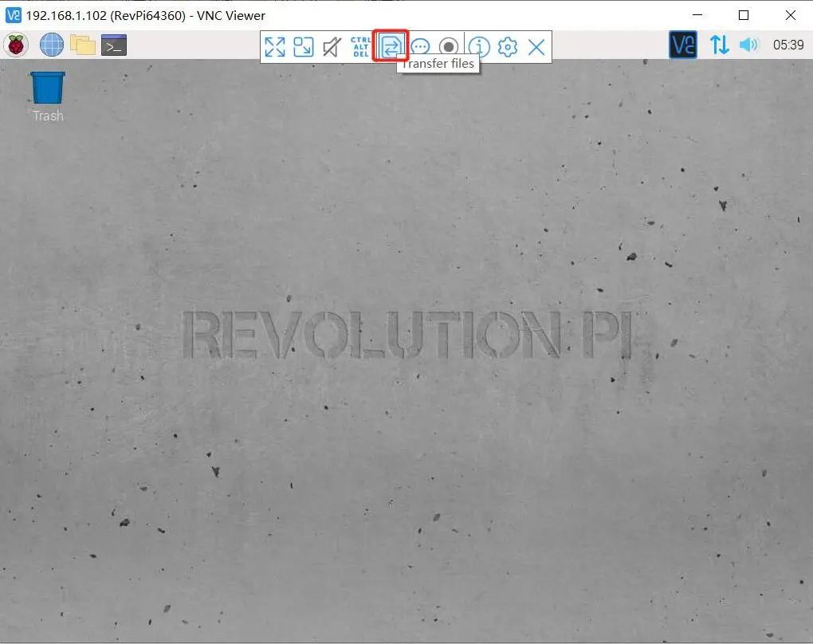Open the Raspberry Pi applications menu
This screenshot has height=644, width=813.
pyautogui.click(x=18, y=45)
